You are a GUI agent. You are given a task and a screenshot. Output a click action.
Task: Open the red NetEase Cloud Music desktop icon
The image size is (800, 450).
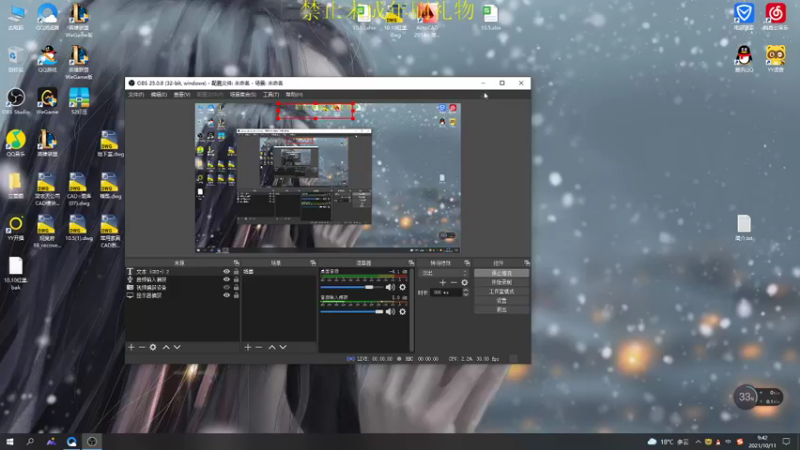pos(776,16)
